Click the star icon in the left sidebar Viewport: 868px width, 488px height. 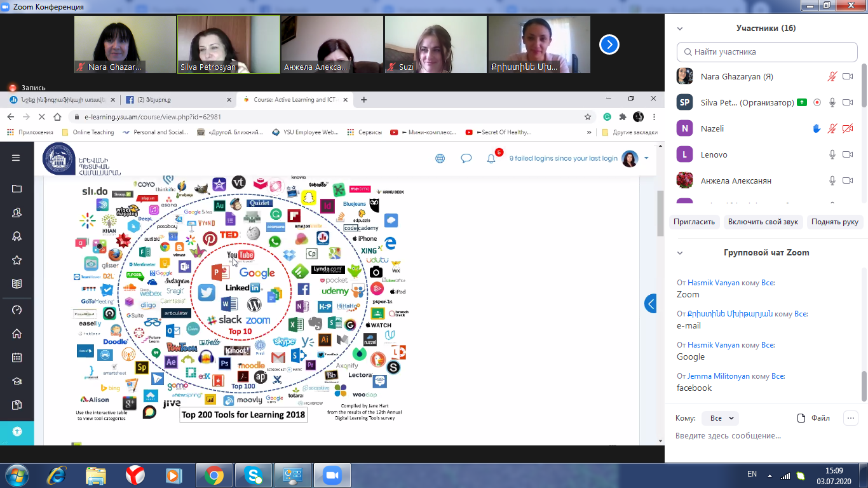[17, 260]
